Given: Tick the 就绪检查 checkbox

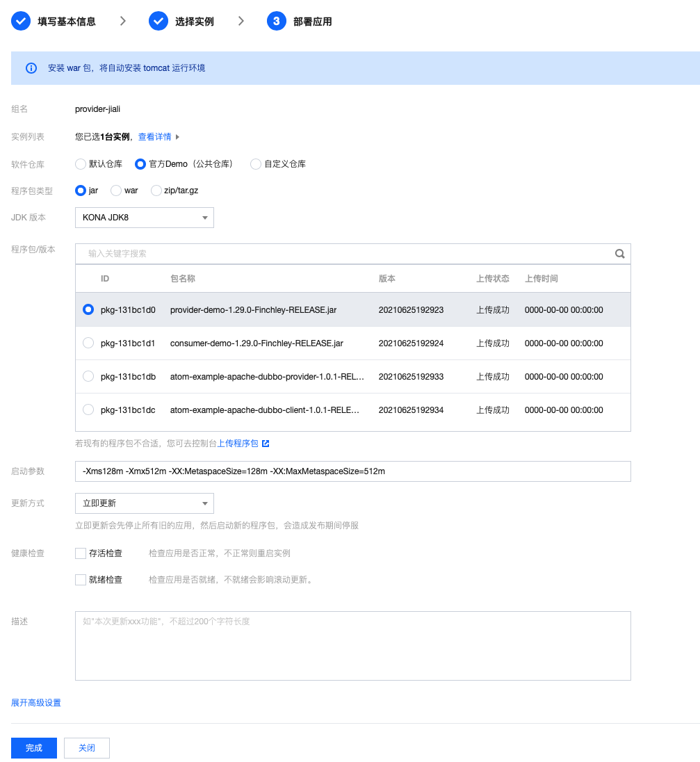Looking at the screenshot, I should tap(81, 579).
